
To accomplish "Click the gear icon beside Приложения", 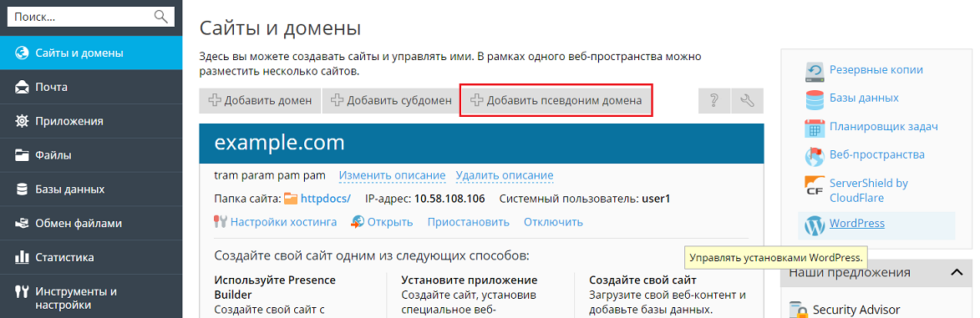I will click(x=22, y=121).
